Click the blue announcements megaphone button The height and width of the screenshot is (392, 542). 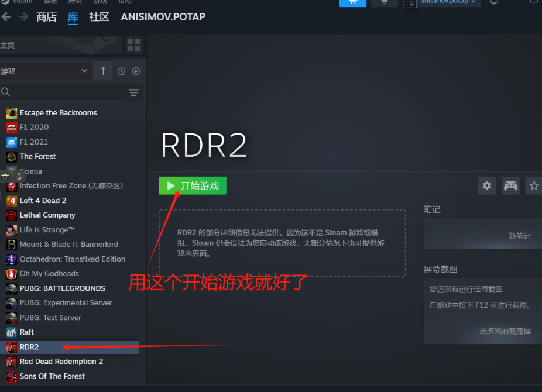pos(353,2)
